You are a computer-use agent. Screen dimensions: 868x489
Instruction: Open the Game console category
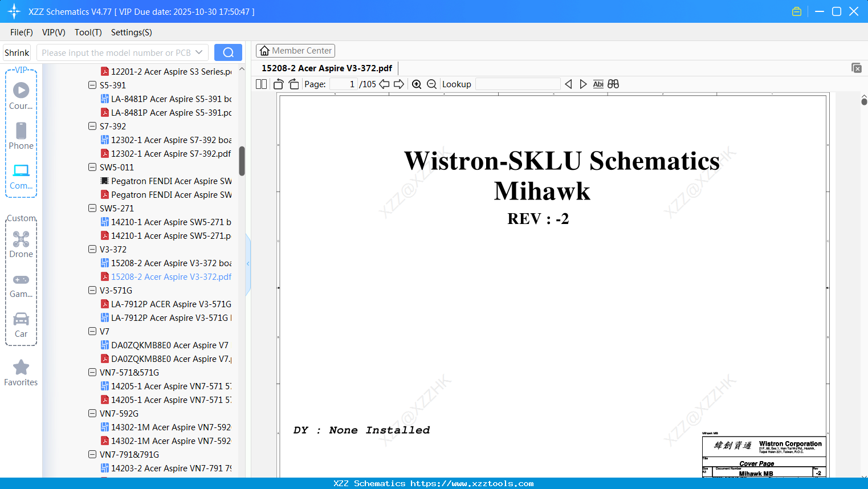click(x=21, y=285)
